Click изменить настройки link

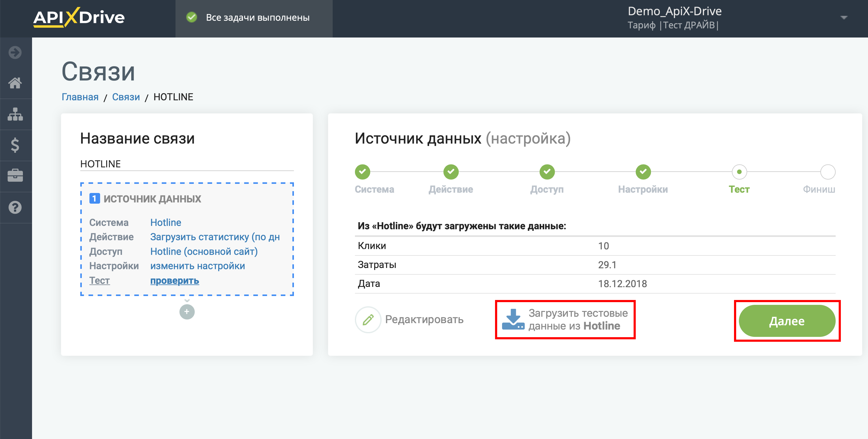click(x=197, y=266)
